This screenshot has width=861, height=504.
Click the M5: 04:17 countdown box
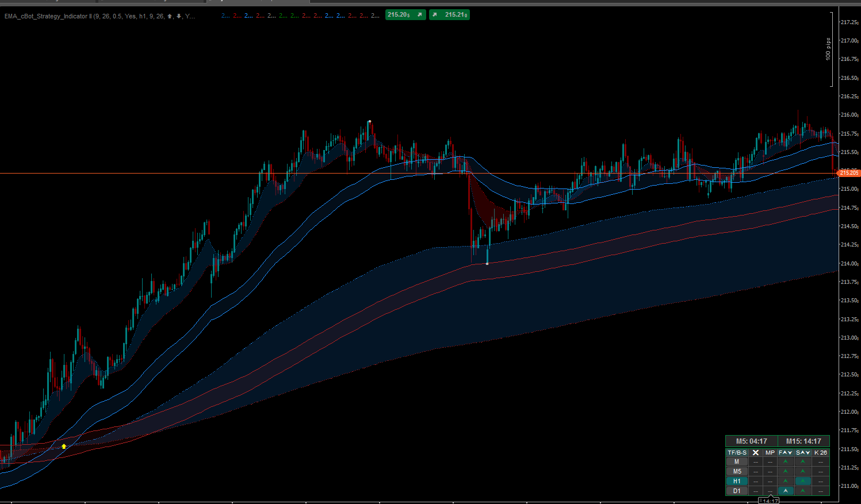tap(751, 441)
